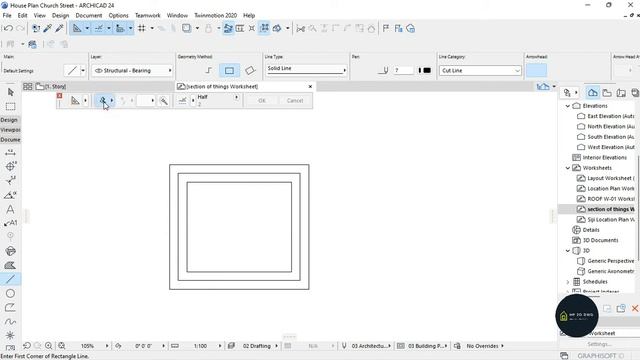Choose the single line geometry method
Image resolution: width=640 pixels, height=360 pixels.
point(209,71)
